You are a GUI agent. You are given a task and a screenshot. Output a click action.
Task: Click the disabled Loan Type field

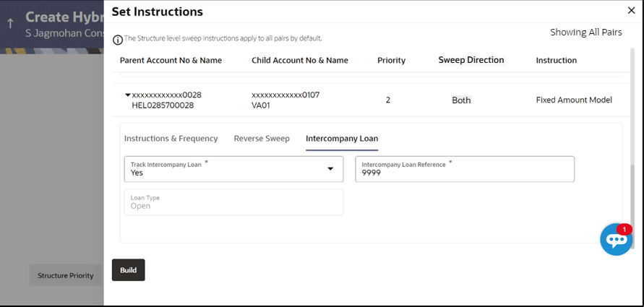[x=233, y=202]
